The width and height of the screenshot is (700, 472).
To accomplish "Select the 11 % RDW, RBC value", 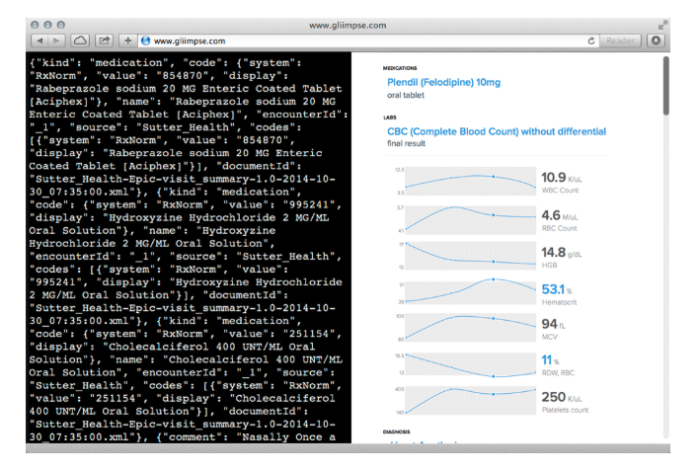I will [x=550, y=360].
